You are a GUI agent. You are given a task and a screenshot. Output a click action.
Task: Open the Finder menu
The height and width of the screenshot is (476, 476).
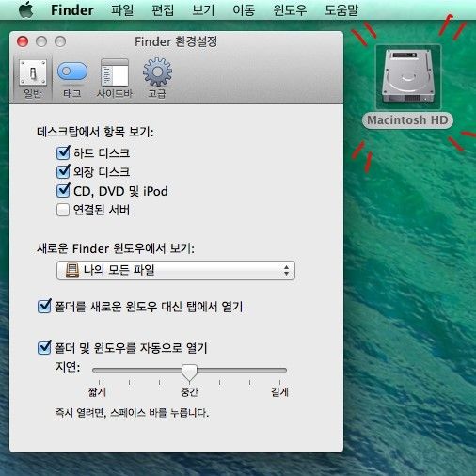click(x=72, y=10)
